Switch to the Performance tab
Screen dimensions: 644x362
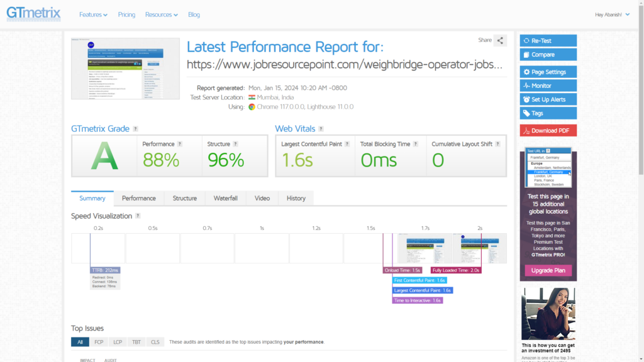(139, 198)
